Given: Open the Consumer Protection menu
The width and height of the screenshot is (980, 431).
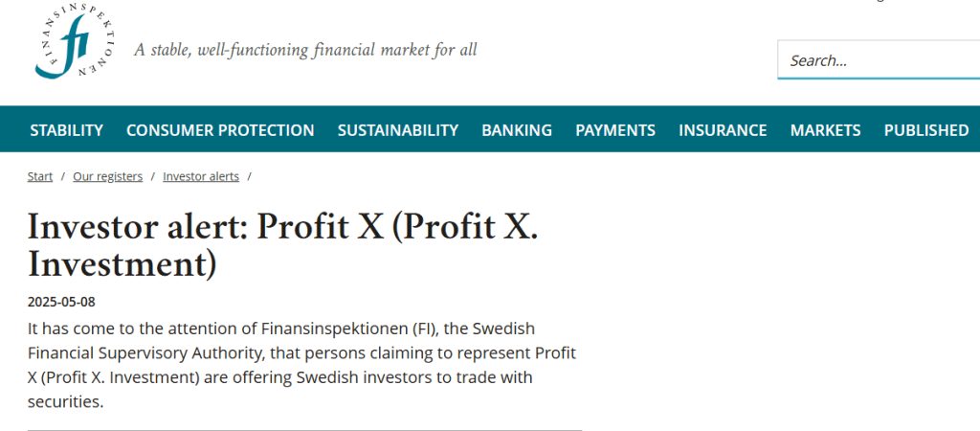Looking at the screenshot, I should (x=220, y=130).
